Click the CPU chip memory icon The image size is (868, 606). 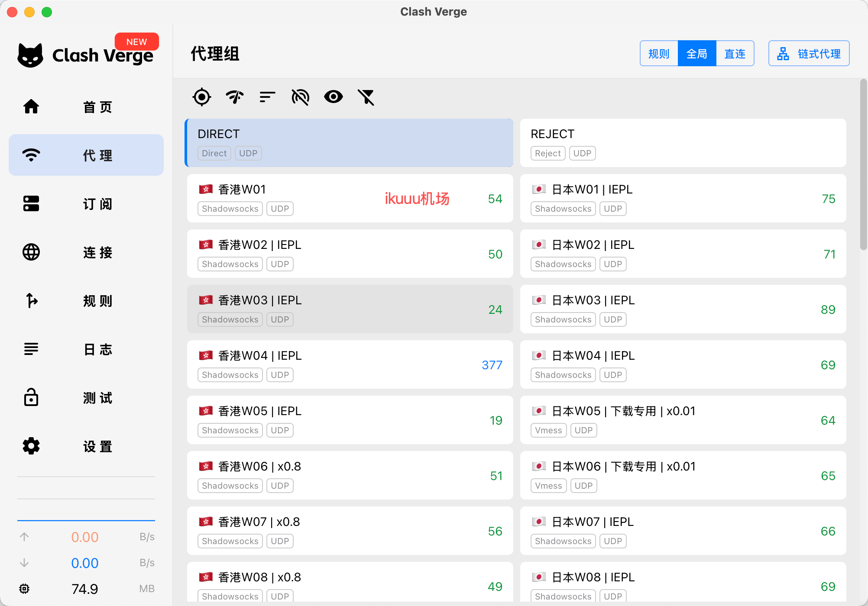point(25,589)
